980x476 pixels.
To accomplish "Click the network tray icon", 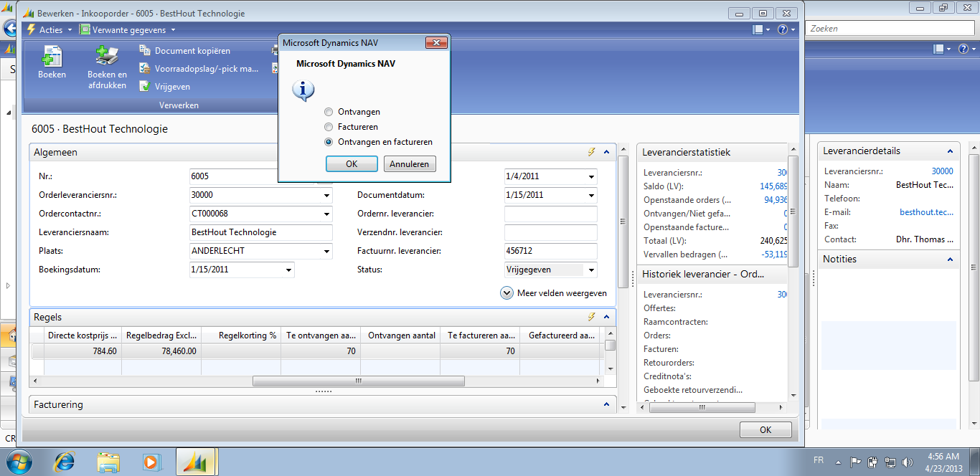I will [x=890, y=462].
